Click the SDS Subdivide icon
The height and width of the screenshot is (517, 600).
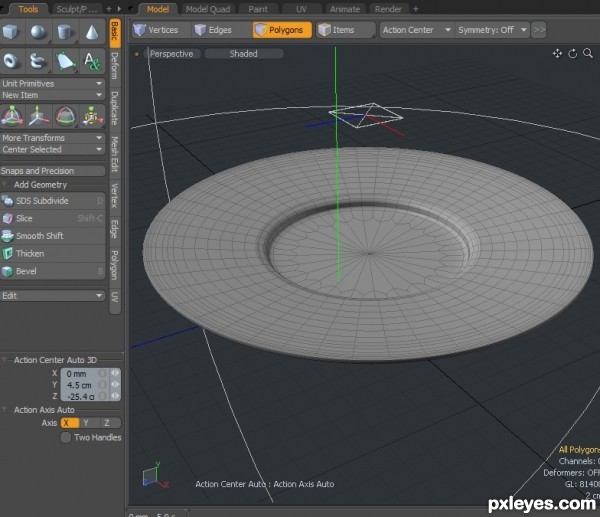7,201
